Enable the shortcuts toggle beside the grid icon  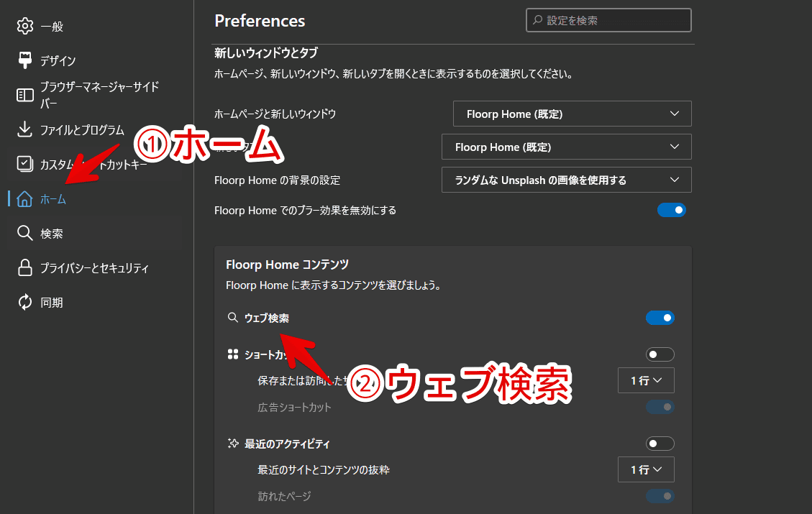click(660, 354)
